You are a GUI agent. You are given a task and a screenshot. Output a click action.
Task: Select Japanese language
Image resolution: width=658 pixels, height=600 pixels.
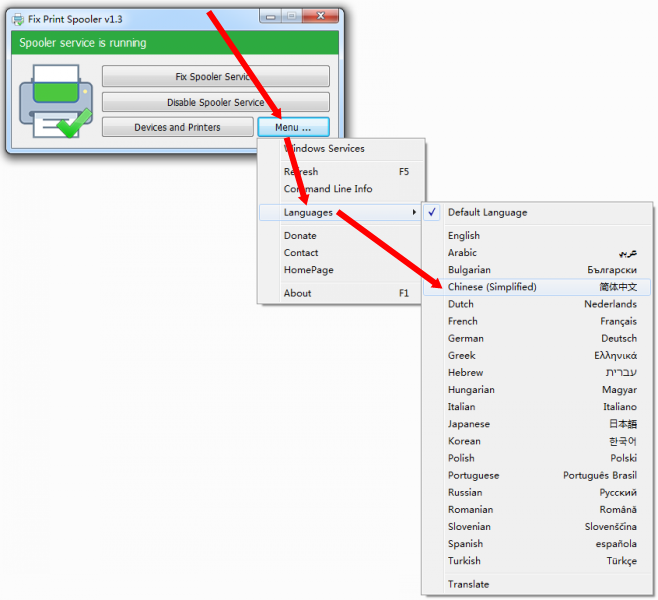537,425
